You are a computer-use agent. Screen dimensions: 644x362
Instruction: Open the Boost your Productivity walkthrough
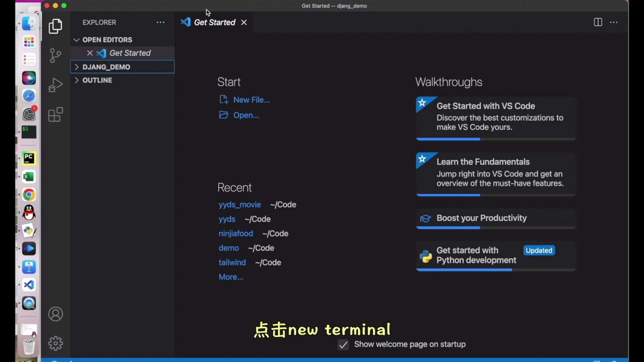pos(482,218)
